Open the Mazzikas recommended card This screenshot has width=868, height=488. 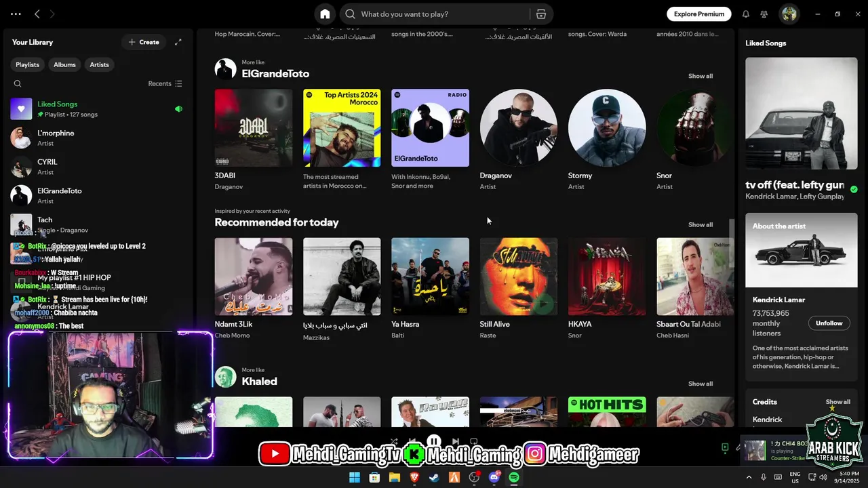[342, 289]
